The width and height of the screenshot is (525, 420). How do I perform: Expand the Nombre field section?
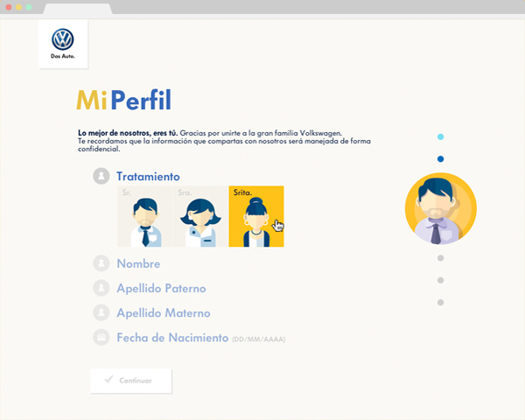(138, 263)
